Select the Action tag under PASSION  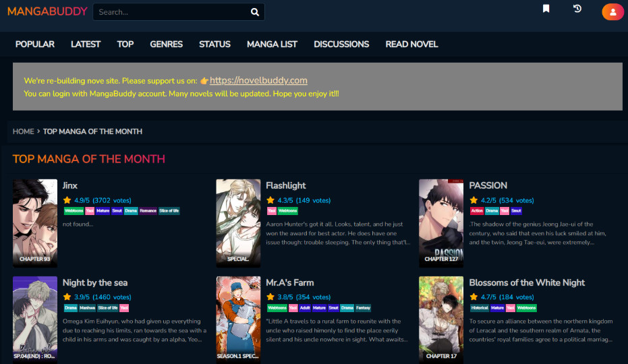click(477, 211)
